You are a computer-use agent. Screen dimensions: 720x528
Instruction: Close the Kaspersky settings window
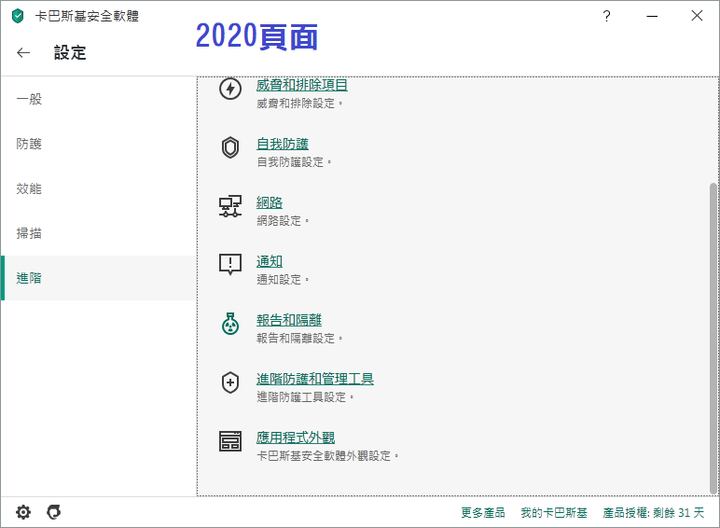[x=697, y=16]
